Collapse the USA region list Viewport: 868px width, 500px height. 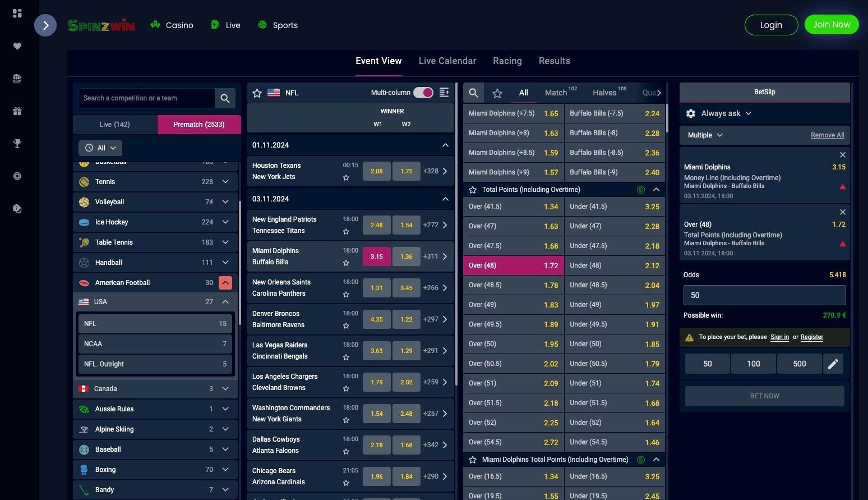pyautogui.click(x=225, y=302)
